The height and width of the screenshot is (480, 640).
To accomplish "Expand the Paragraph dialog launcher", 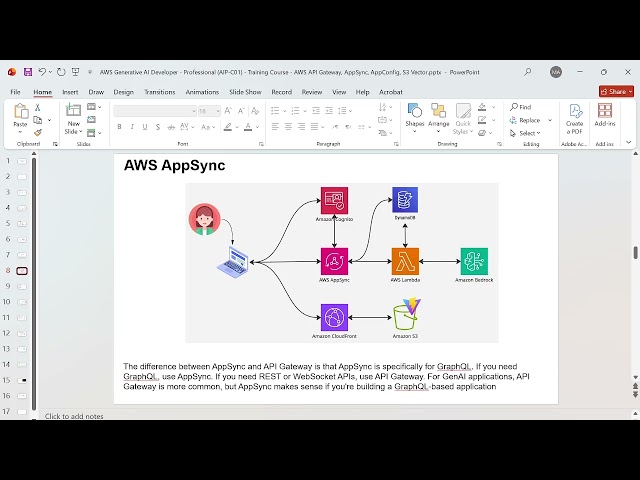I will click(x=396, y=144).
